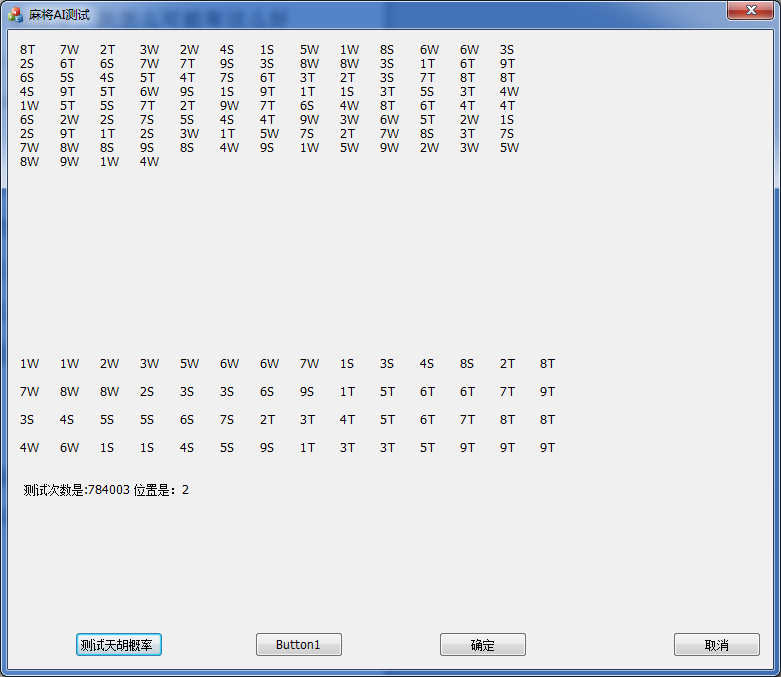Click 9W in the short row 8W 9W 1W 4W
This screenshot has width=781, height=677.
[69, 161]
